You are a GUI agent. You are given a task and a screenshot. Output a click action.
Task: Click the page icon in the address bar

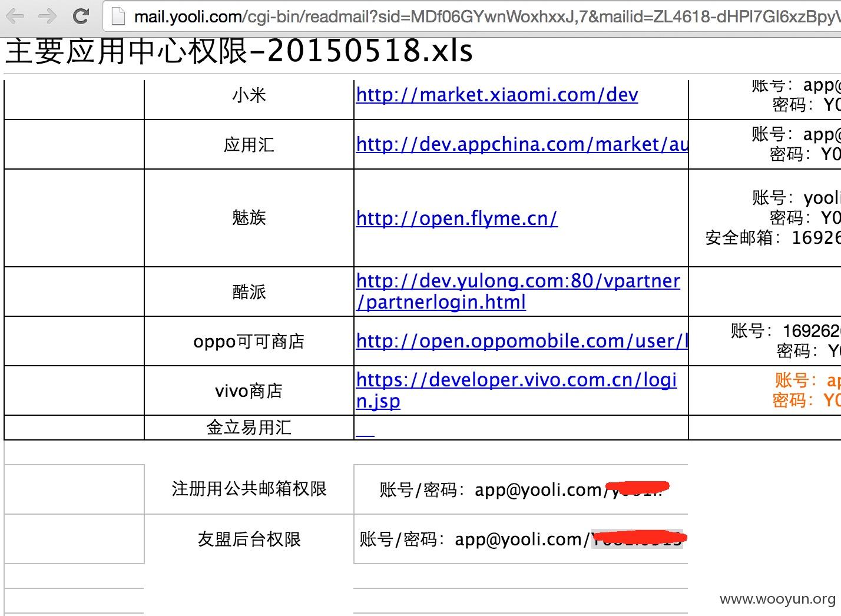pos(118,16)
